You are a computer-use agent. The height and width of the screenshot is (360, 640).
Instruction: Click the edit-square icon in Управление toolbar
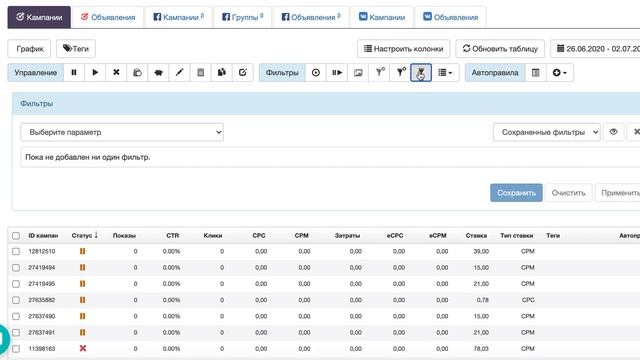tap(243, 73)
